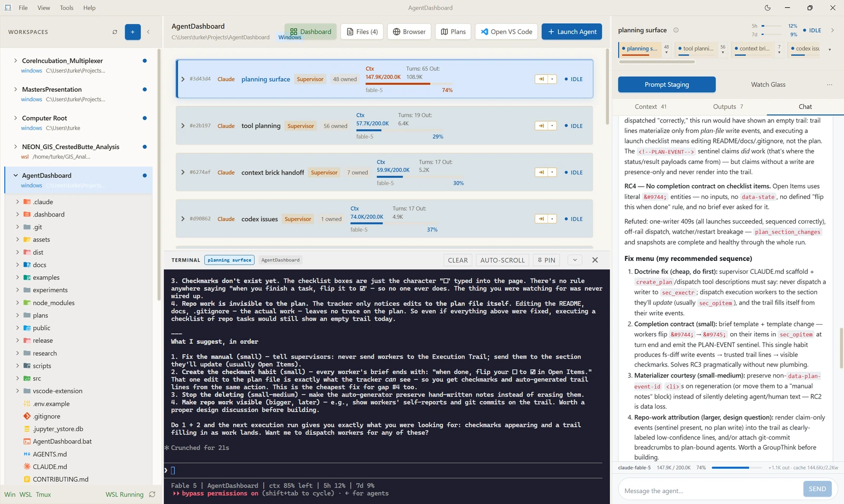Expand the tool planning agent row
Viewport: 844px width, 504px height.
pos(183,126)
